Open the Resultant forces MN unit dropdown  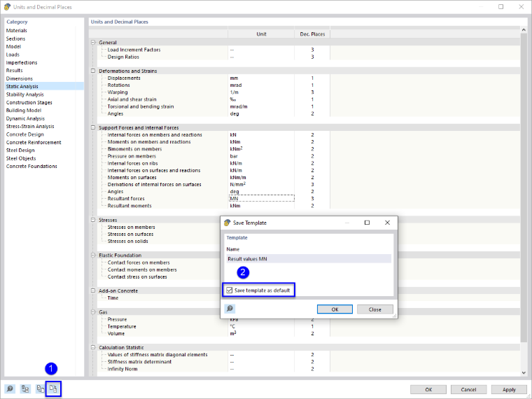(x=262, y=199)
